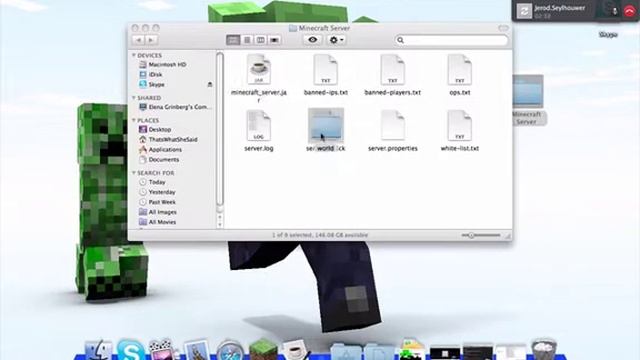
Task: Mute microphone in Skype call overlay
Action: point(614,11)
